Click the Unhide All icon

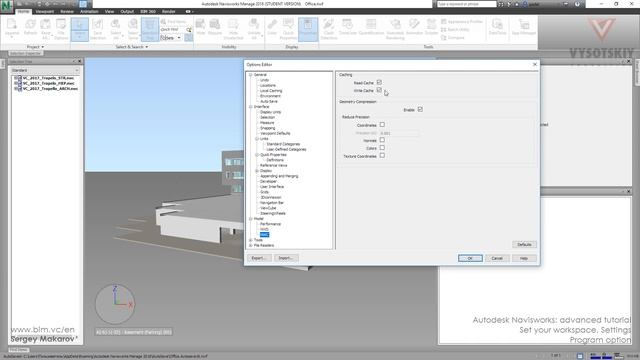pos(254,29)
